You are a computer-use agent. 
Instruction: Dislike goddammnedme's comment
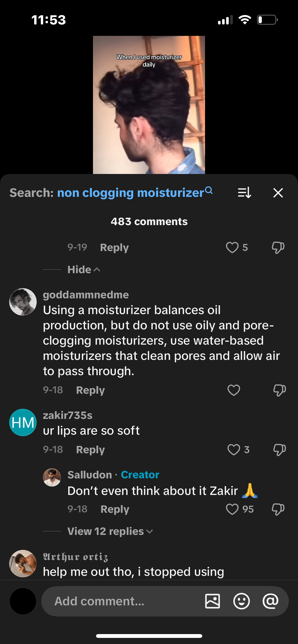279,390
